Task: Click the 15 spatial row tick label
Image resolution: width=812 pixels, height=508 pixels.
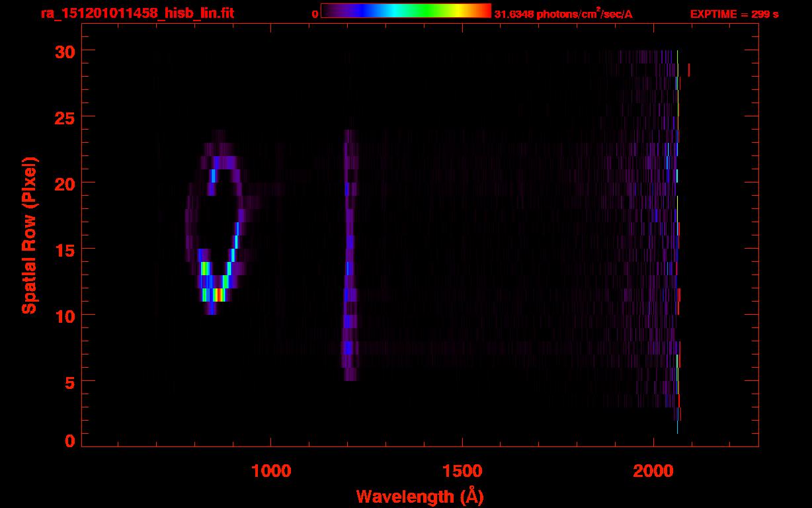Action: (x=65, y=249)
